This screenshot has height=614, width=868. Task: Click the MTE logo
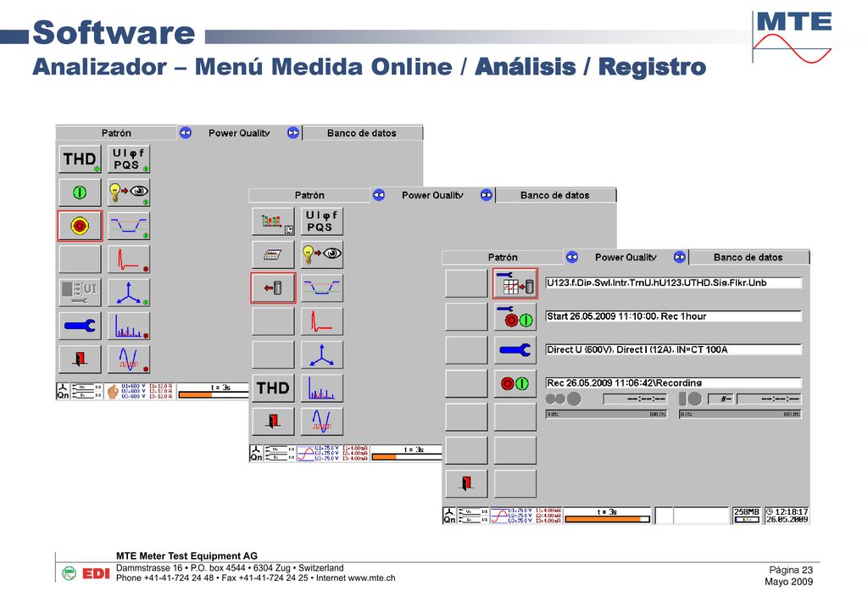pyautogui.click(x=793, y=37)
